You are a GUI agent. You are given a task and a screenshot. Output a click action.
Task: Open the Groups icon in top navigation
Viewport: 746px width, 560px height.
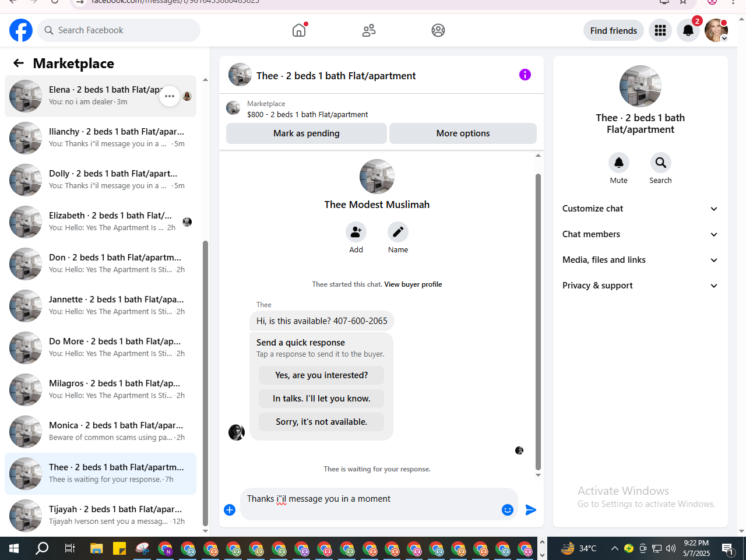[438, 30]
